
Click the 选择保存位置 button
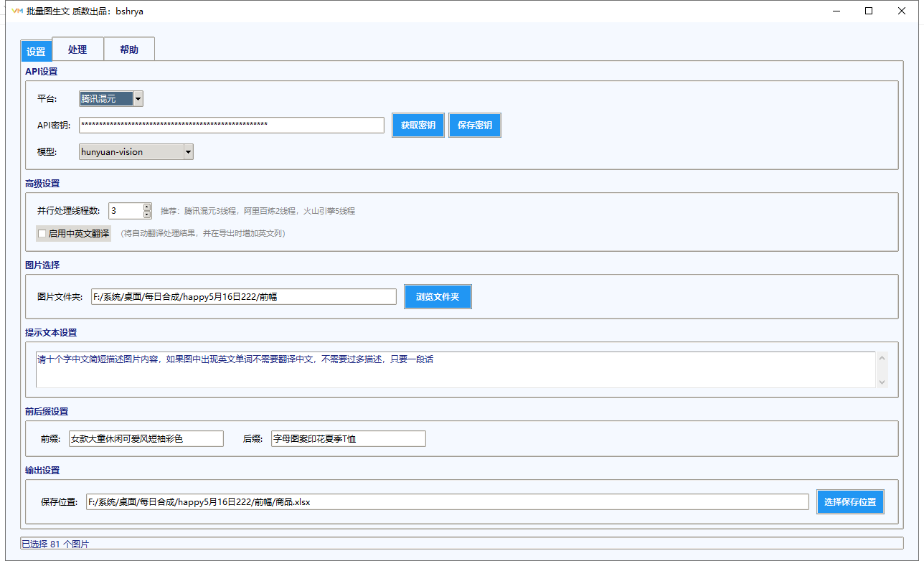click(850, 501)
